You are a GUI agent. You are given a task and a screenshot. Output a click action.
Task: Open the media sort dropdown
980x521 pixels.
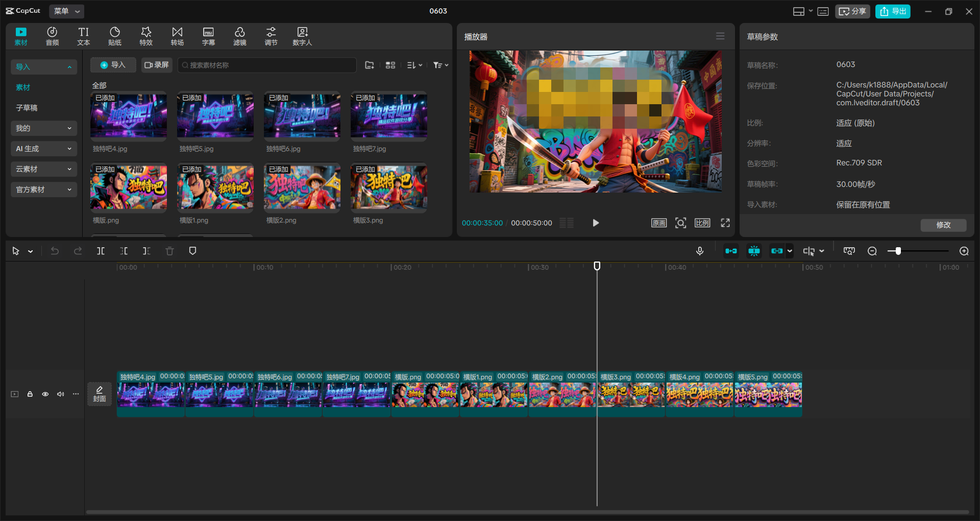(x=414, y=65)
